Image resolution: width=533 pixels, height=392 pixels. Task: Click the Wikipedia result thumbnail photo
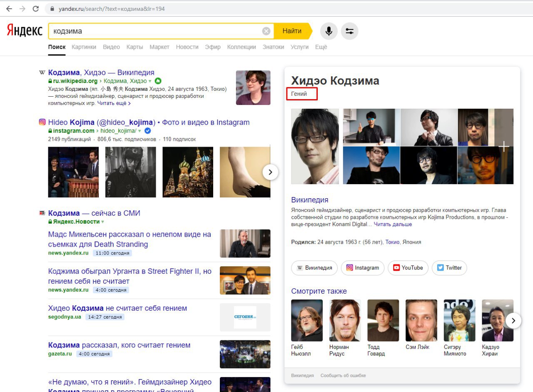tap(253, 87)
